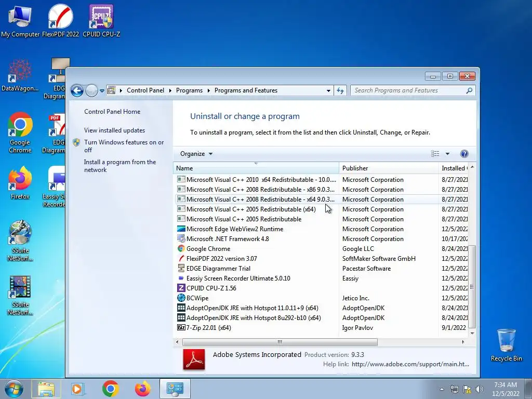Select Google Chrome in program list
The image size is (532, 399).
pyautogui.click(x=321, y=249)
